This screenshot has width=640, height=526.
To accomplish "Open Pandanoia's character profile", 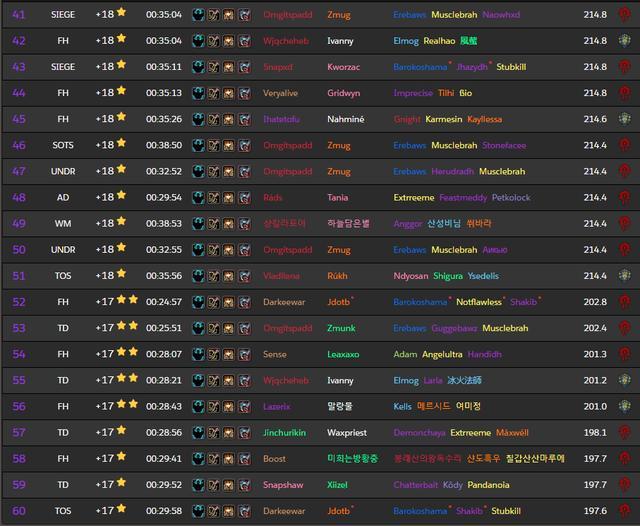I will [x=488, y=484].
